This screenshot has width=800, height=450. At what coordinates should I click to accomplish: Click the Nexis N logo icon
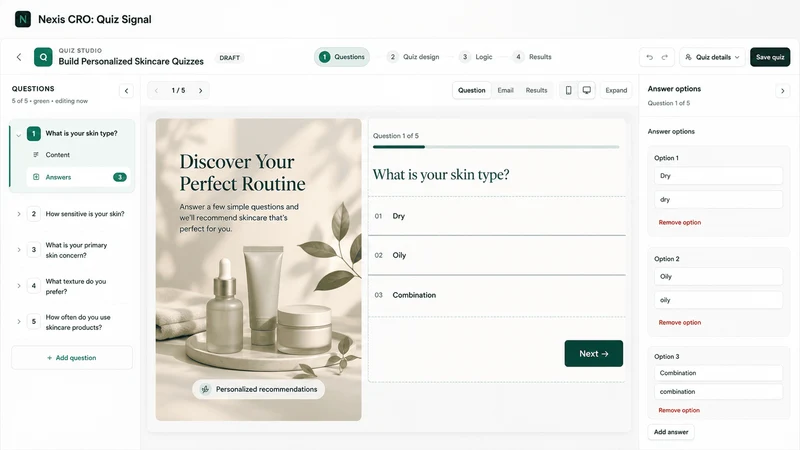pyautogui.click(x=22, y=19)
